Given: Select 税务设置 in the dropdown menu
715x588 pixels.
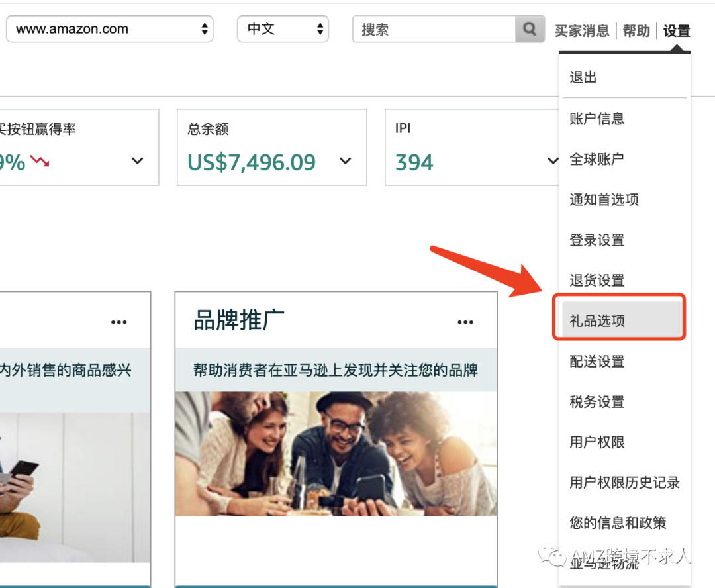Looking at the screenshot, I should click(598, 402).
